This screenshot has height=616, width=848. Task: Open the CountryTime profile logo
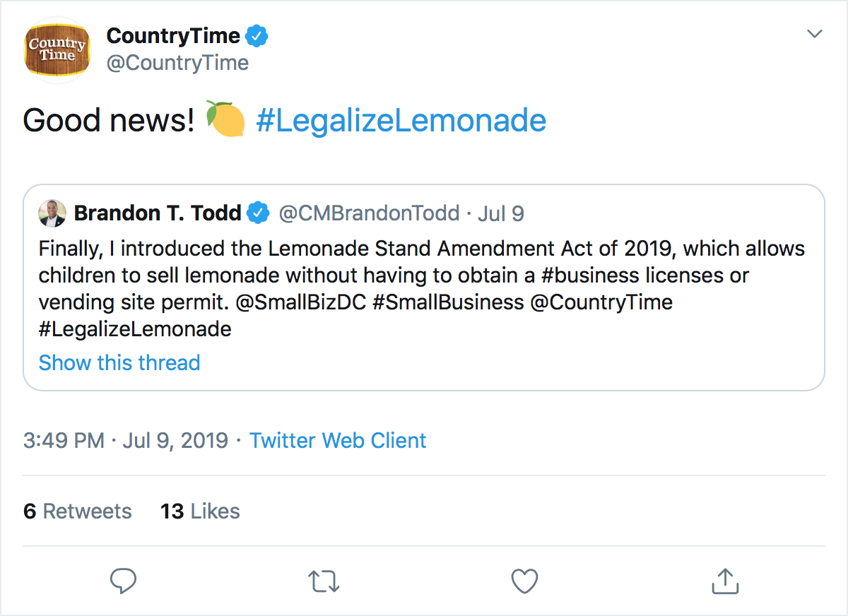(x=59, y=49)
